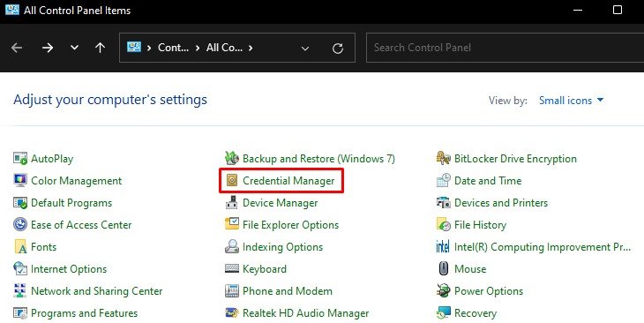Viewport: 644px width, 323px height.
Task: Expand recent locations chevron beside forward arrow
Action: click(x=74, y=48)
